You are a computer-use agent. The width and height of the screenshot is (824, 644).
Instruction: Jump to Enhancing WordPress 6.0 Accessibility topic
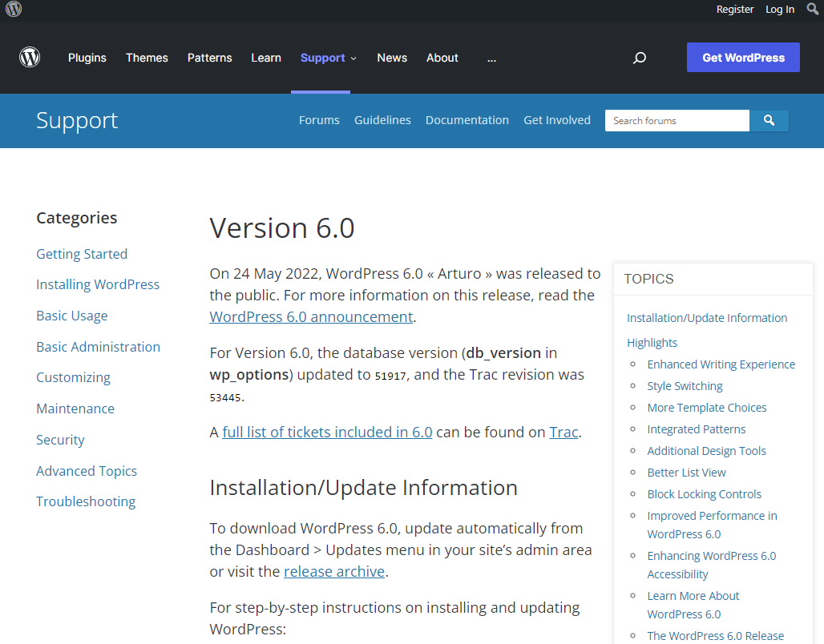tap(712, 565)
